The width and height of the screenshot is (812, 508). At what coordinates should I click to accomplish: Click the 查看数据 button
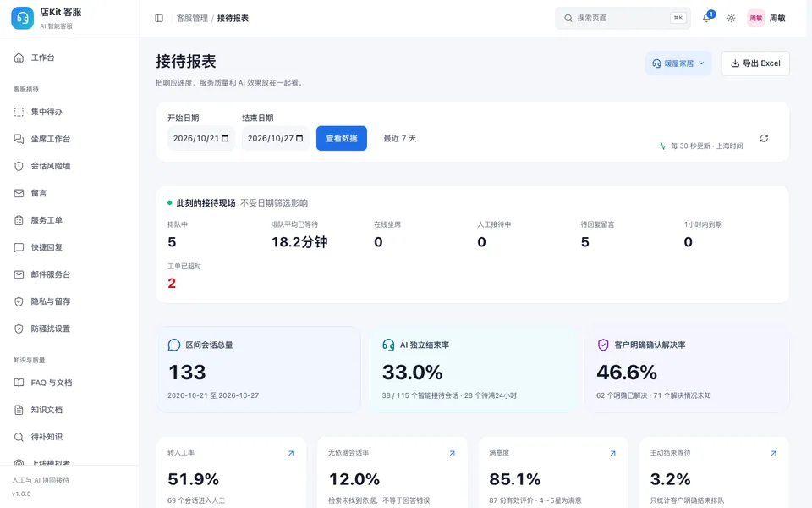coord(342,138)
